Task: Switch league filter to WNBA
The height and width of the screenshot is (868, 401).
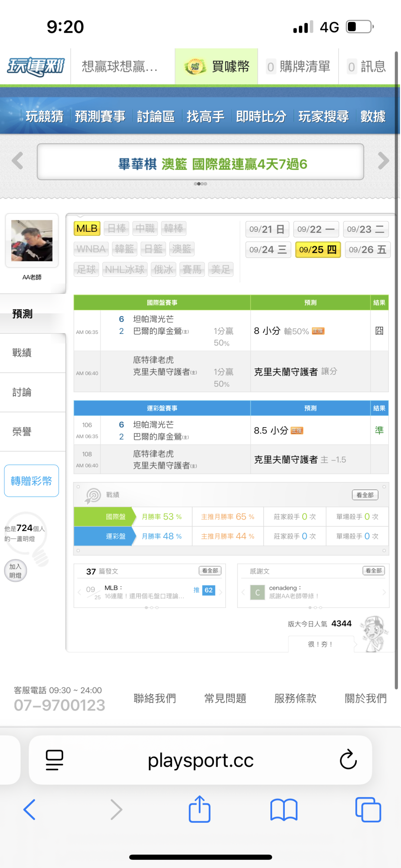Action: [91, 249]
